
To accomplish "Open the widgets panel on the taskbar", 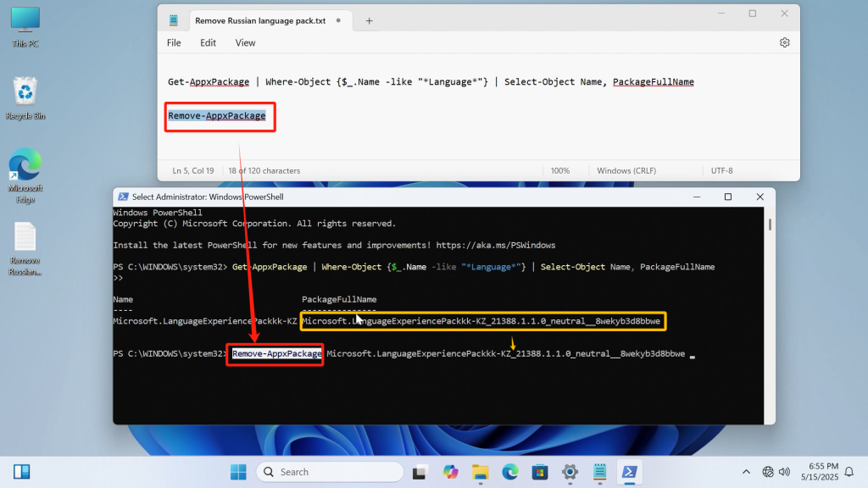I will [x=21, y=472].
